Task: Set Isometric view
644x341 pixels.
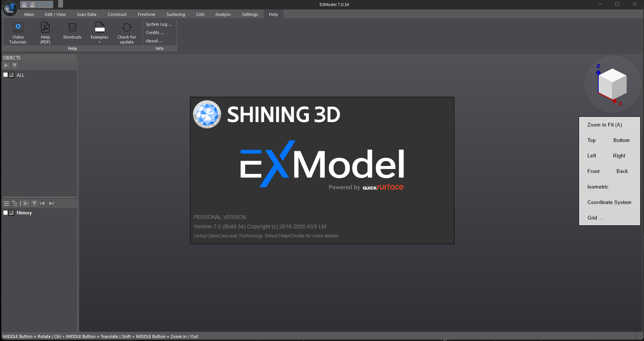Action: pos(598,187)
